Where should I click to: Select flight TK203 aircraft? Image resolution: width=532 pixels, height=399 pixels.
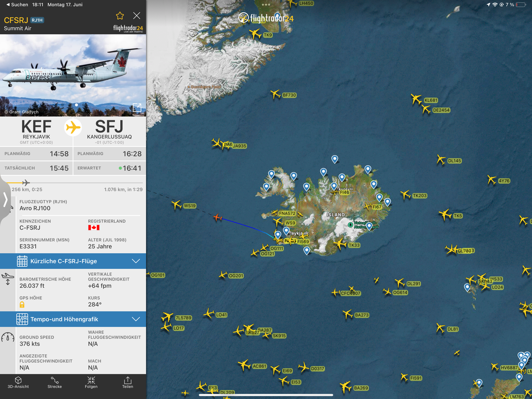coord(405,194)
